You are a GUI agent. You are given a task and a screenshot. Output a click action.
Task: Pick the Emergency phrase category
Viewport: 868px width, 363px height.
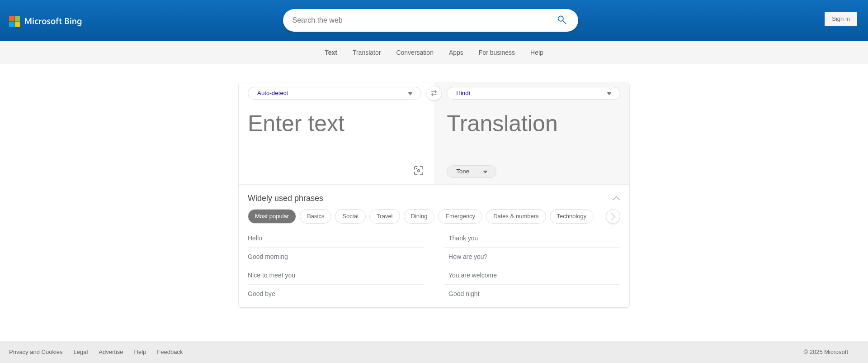(460, 216)
